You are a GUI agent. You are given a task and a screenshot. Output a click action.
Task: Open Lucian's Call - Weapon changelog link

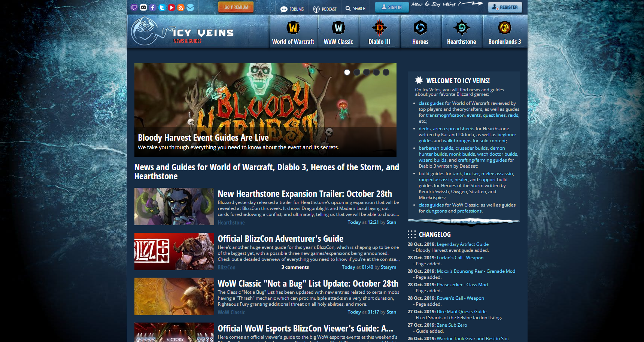460,258
